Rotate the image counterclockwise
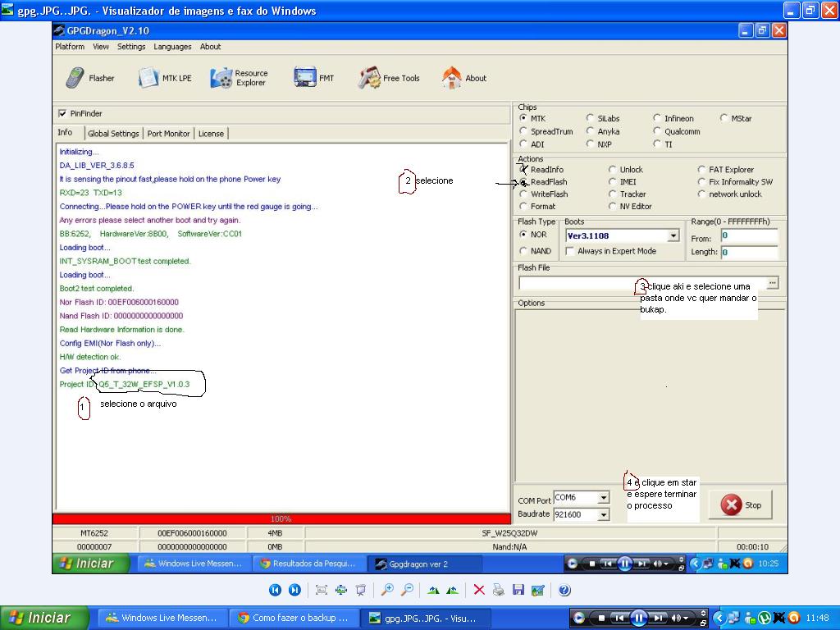This screenshot has width=840, height=630. coord(453,590)
